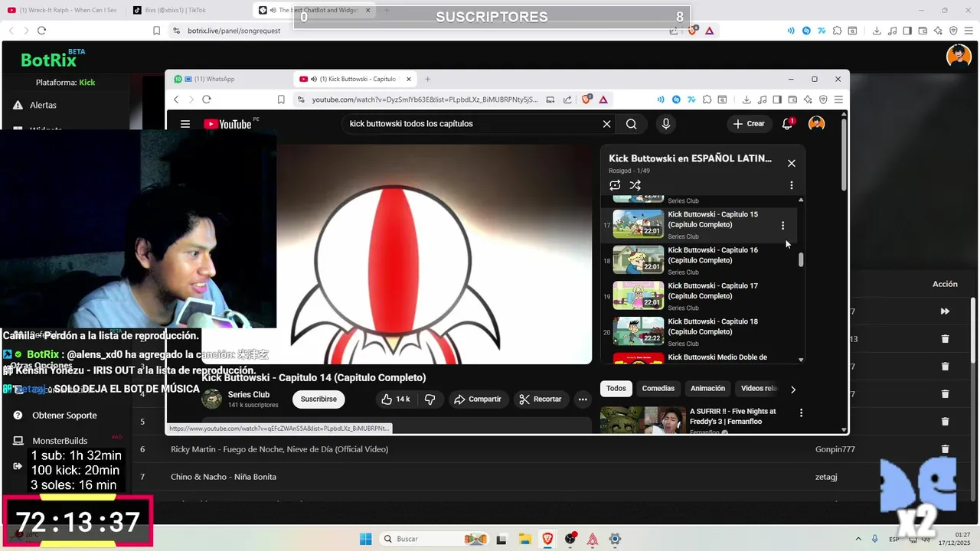Click the Crear button on YouTube
This screenshot has height=551, width=980.
pyautogui.click(x=749, y=124)
